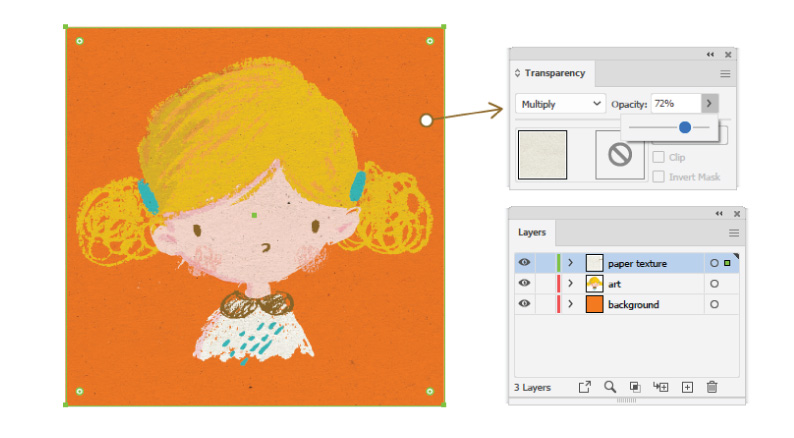Click Collect for Export icon
This screenshot has height=438, width=794.
(x=584, y=387)
